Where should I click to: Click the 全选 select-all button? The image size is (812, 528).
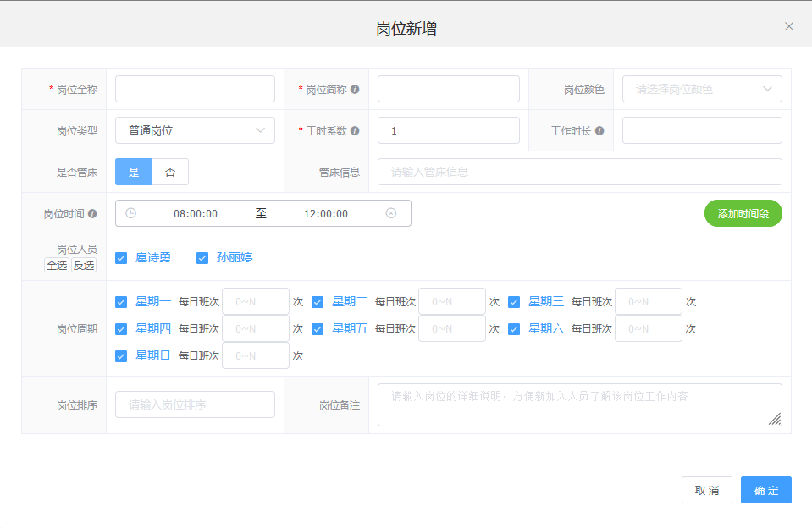tap(57, 265)
